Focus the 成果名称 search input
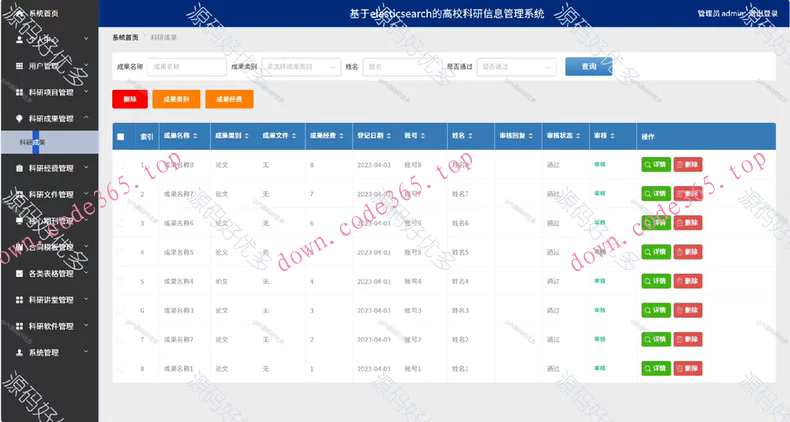The image size is (790, 422). (x=186, y=66)
